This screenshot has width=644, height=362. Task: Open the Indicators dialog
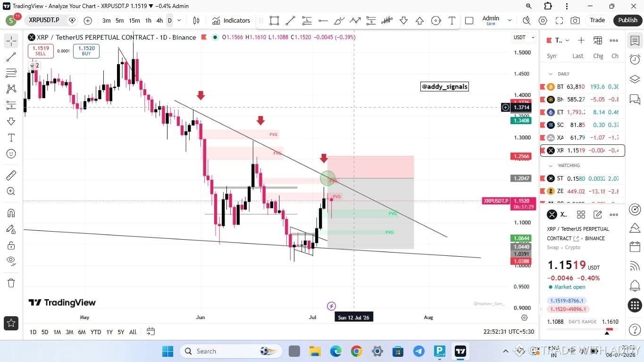[231, 20]
